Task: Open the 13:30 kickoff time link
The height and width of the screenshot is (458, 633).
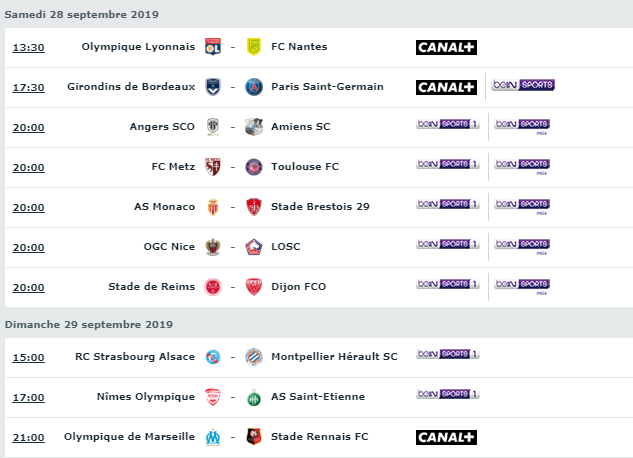Action: tap(28, 48)
